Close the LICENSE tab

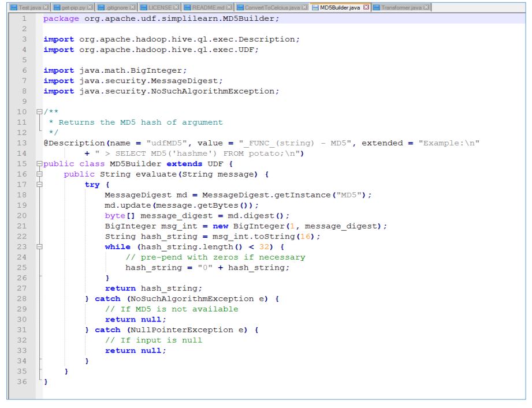[176, 7]
